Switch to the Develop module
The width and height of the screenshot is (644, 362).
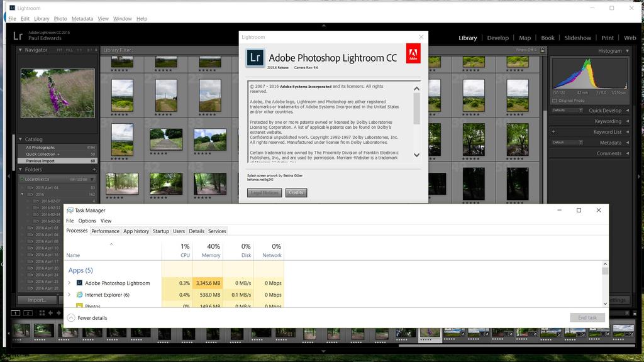click(x=497, y=38)
